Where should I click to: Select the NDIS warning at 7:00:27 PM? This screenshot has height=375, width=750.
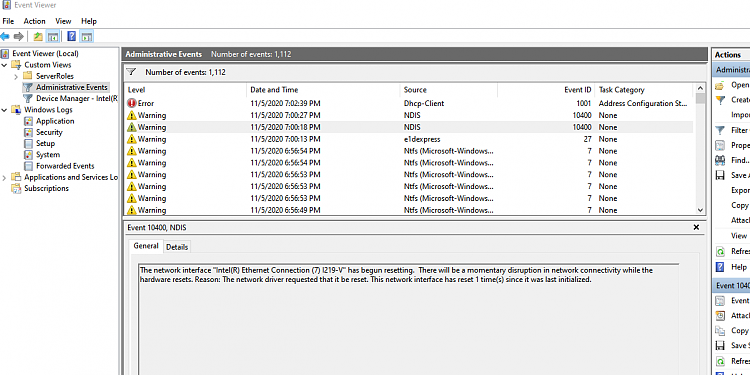pos(409,115)
